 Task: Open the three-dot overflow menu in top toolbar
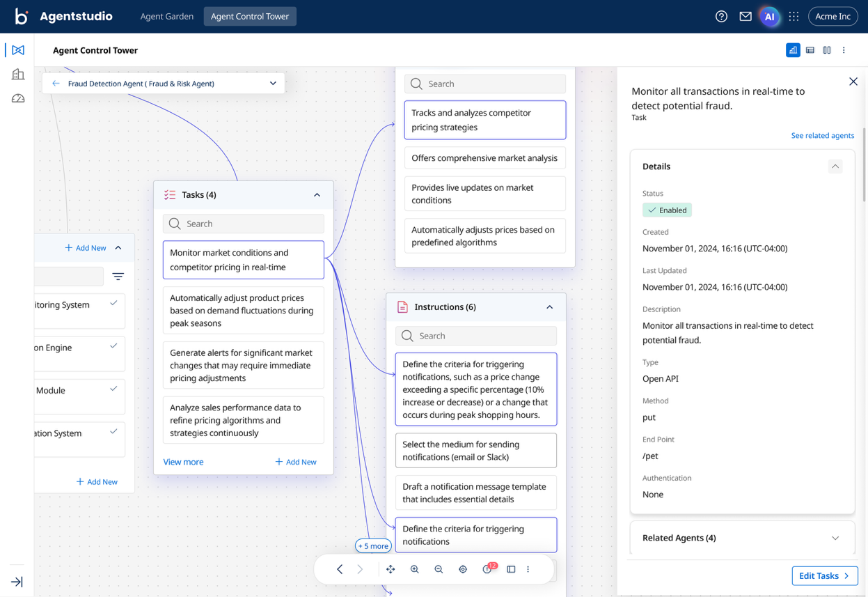(844, 50)
